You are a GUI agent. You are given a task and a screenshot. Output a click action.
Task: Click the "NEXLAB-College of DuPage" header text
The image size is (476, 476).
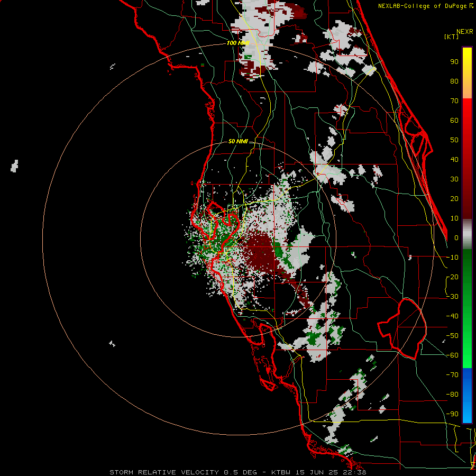[423, 6]
